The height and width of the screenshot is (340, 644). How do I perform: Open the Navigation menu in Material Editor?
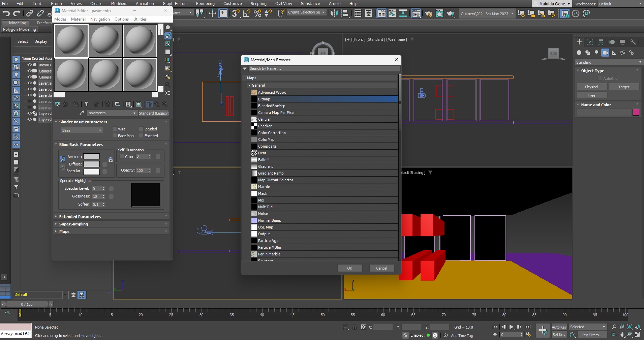click(100, 19)
